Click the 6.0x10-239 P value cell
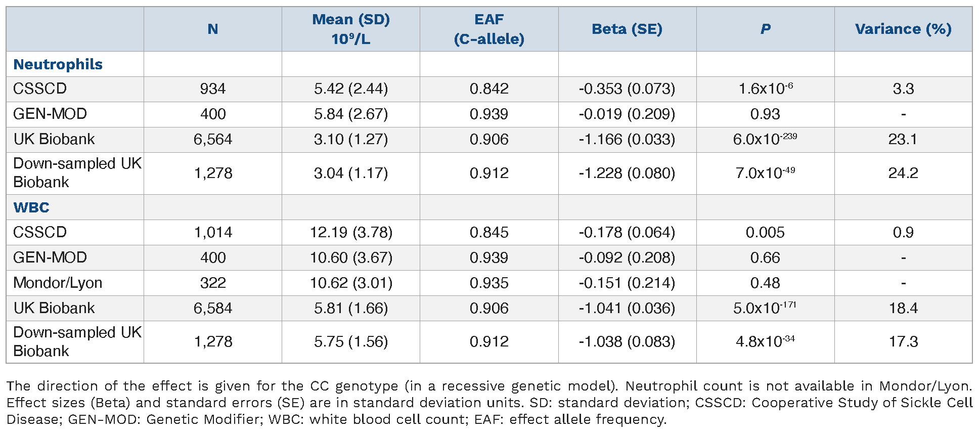This screenshot has width=980, height=434. pos(765,140)
